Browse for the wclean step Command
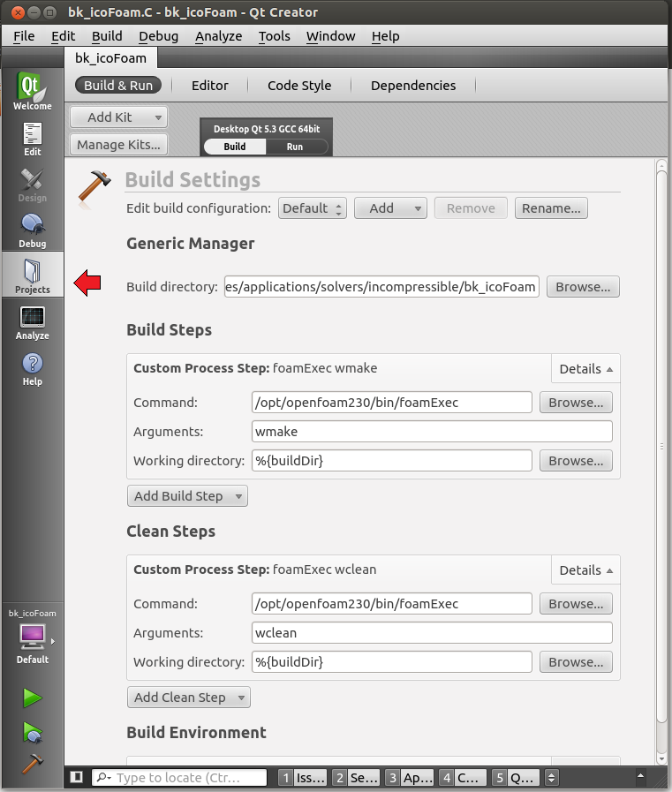This screenshot has height=792, width=672. (576, 604)
